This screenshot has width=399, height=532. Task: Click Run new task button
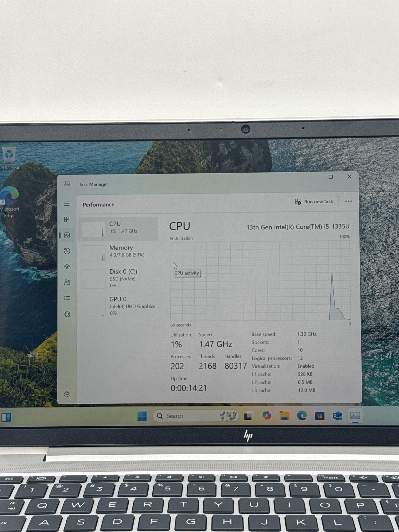[314, 202]
